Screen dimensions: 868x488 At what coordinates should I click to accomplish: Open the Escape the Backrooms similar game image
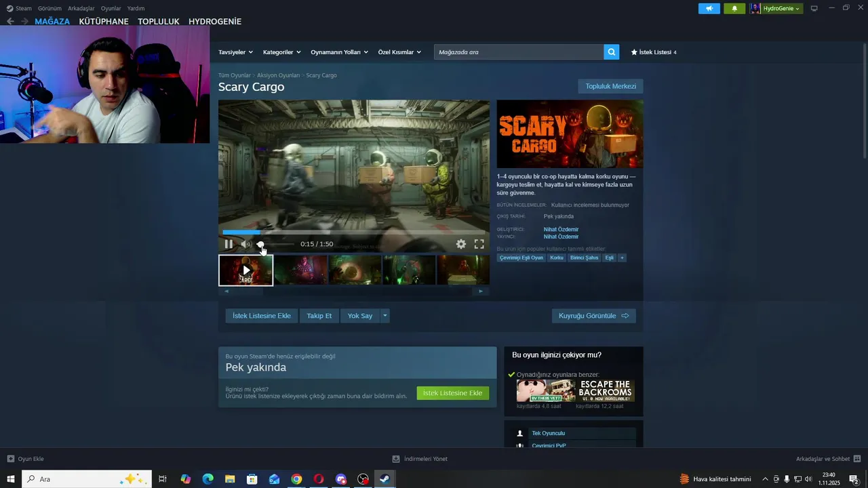click(x=606, y=391)
